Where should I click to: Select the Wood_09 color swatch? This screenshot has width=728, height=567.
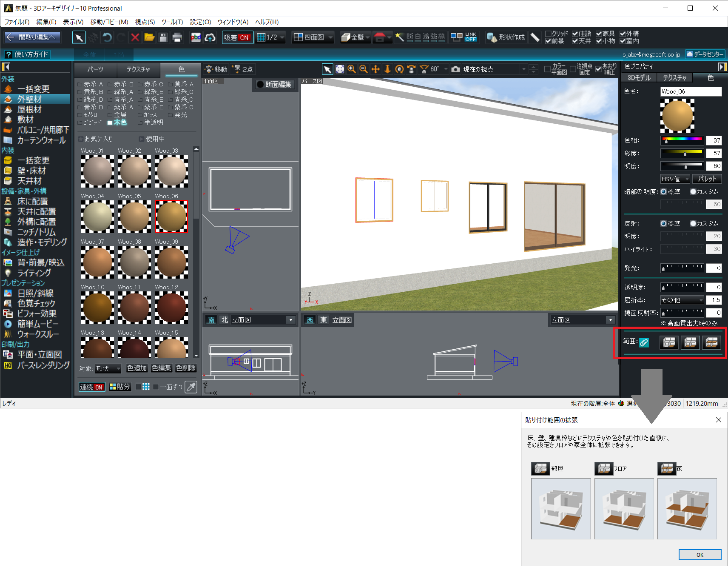(171, 262)
